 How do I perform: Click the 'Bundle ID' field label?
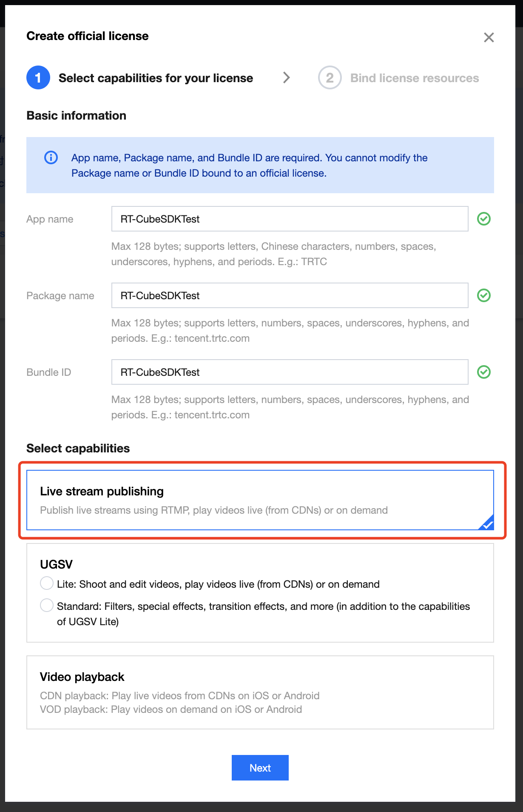pyautogui.click(x=49, y=372)
